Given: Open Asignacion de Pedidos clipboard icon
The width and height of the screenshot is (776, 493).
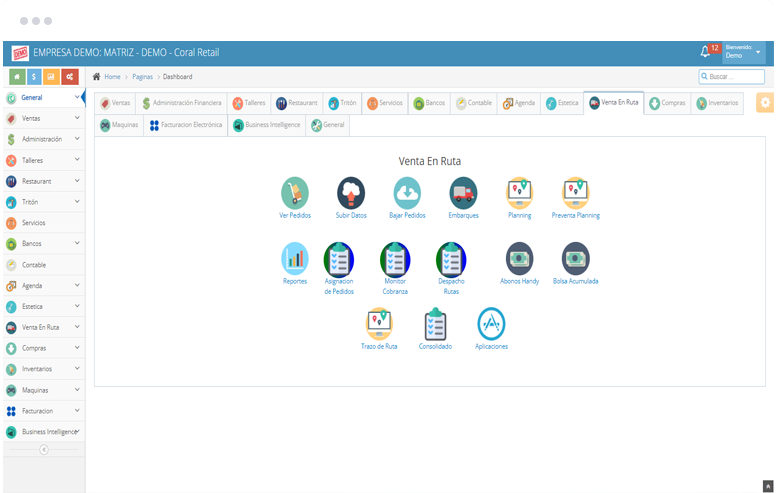Looking at the screenshot, I should (339, 258).
